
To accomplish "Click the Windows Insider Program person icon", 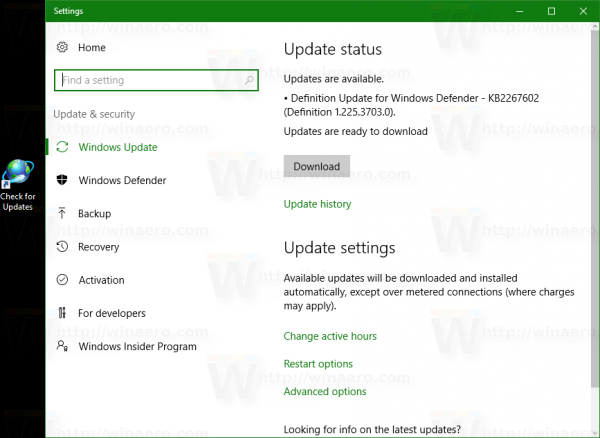I will coord(62,346).
